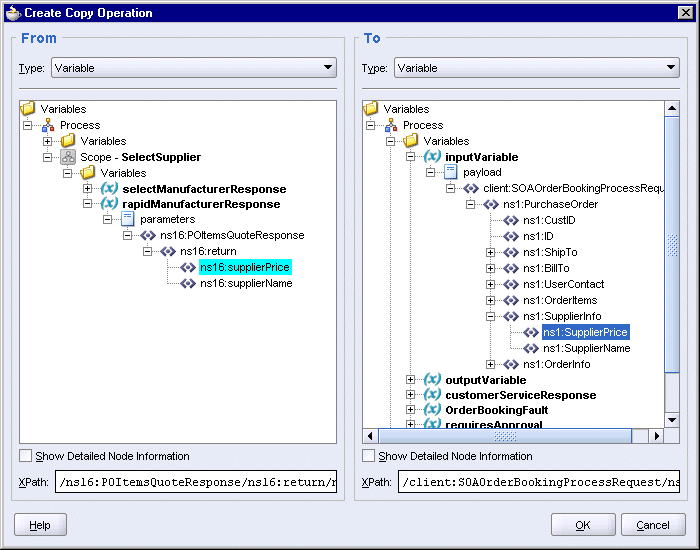The image size is (700, 550).
Task: Click element icon of ns1:SupplierName
Action: [x=531, y=348]
